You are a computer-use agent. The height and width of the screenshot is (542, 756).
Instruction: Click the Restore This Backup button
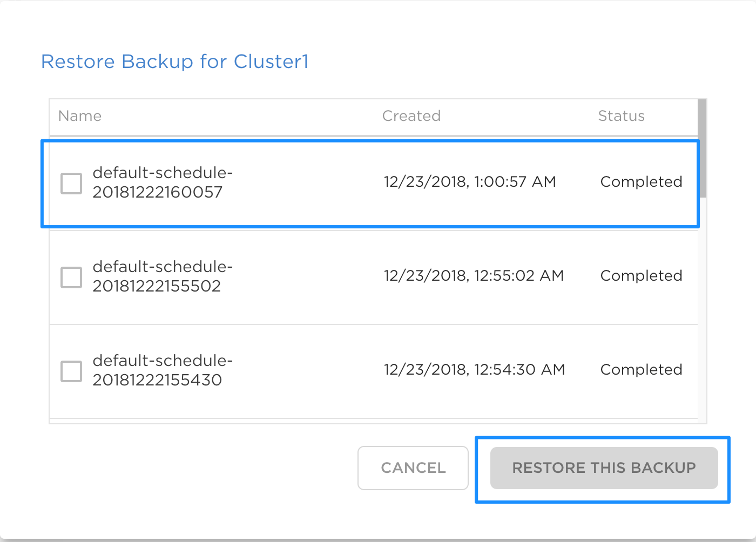pyautogui.click(x=604, y=468)
